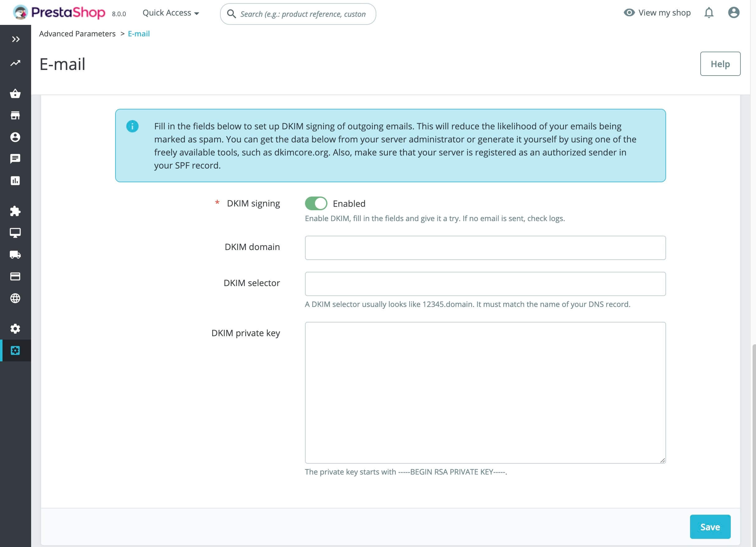756x547 pixels.
Task: Open the Help button
Action: tap(720, 64)
